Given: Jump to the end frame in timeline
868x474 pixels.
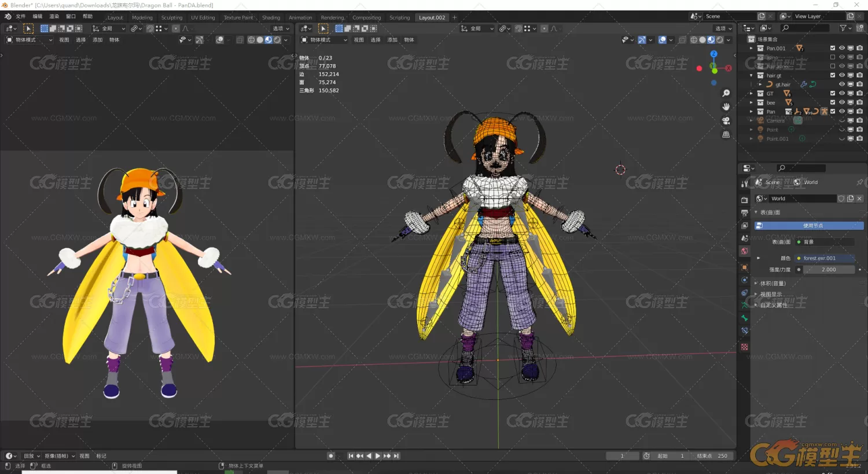Looking at the screenshot, I should pos(396,456).
